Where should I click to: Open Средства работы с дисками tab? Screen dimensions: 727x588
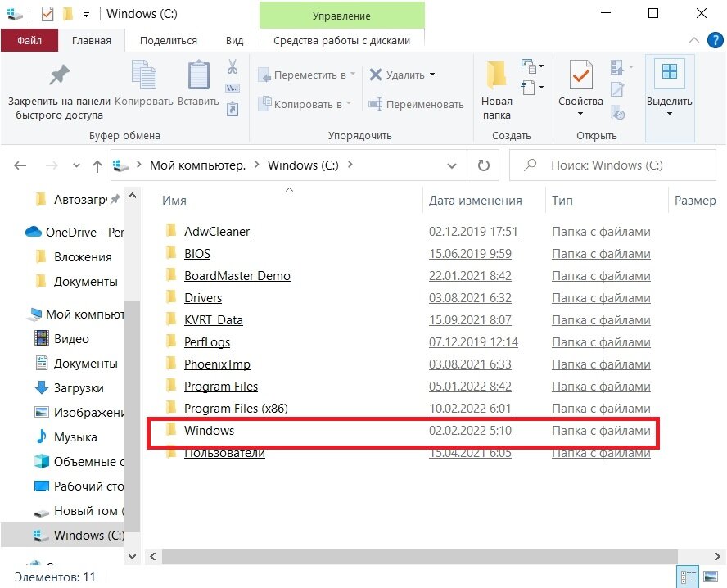coord(341,40)
